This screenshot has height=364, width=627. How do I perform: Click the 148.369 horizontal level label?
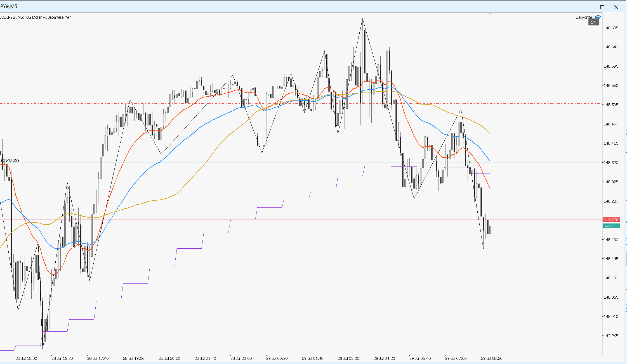[10, 160]
